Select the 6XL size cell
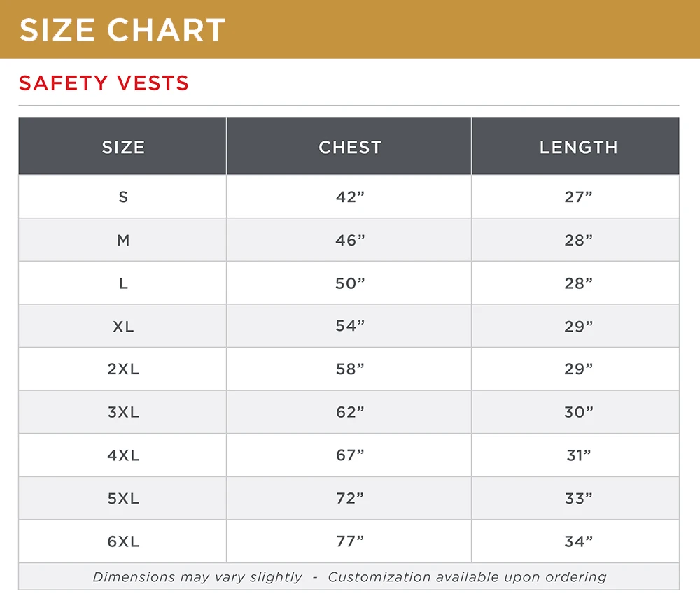This screenshot has height=596, width=700. click(123, 541)
